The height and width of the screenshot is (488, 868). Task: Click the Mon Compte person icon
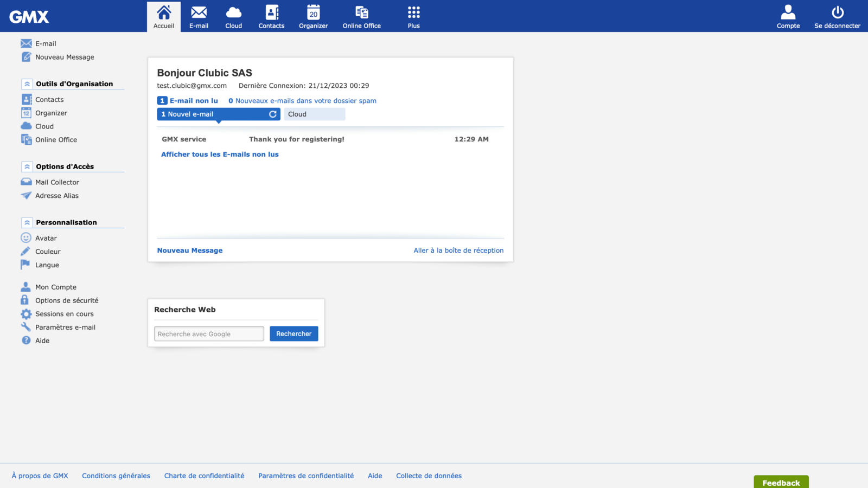[x=25, y=286]
